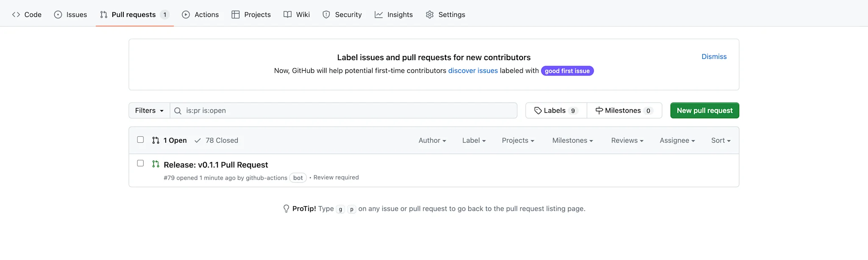Viewport: 868px width, 260px height.
Task: Select the Pull requests tab
Action: [x=134, y=14]
